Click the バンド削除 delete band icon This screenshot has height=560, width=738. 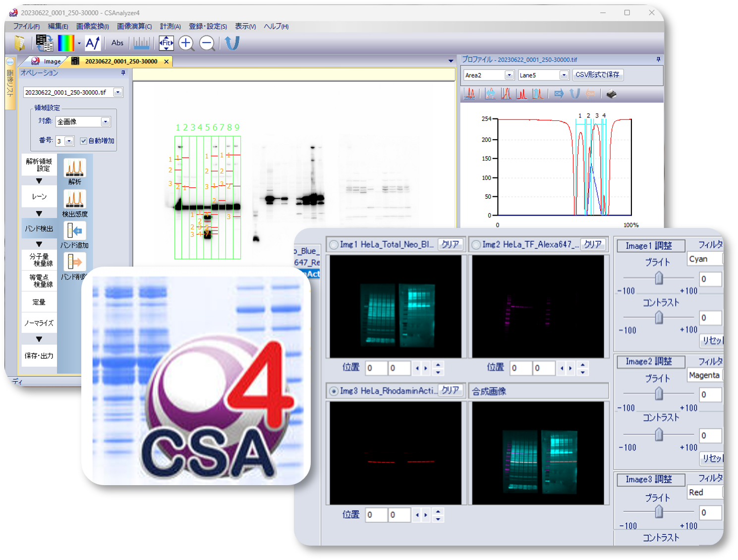coord(75,262)
